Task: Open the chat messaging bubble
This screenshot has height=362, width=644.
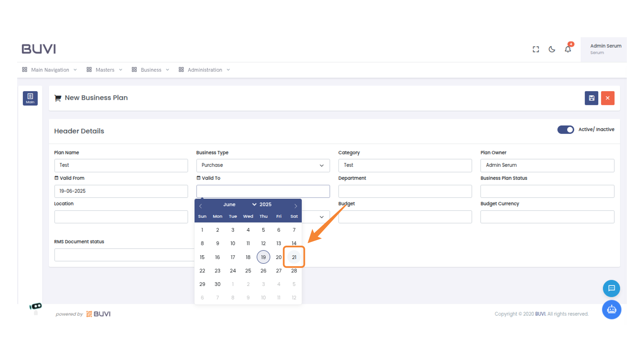Action: [611, 288]
